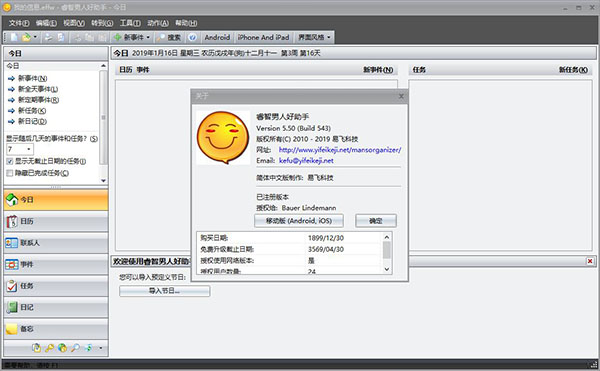Click the 新任务(K) header link in tasks pane
Viewport: 600px width, 371px height.
pos(573,70)
